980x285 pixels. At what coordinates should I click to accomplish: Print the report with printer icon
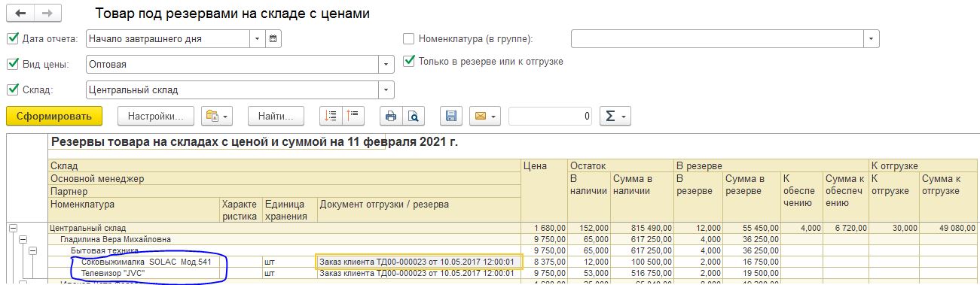click(391, 117)
